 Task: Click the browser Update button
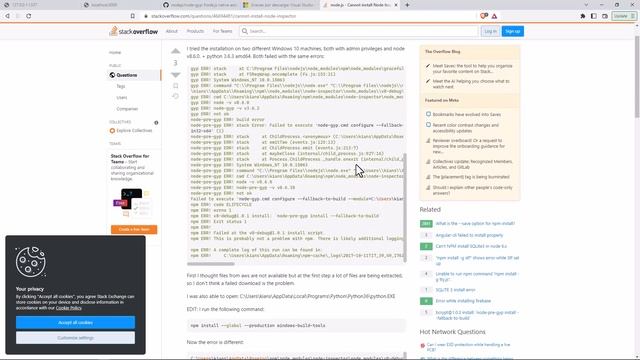click(624, 16)
